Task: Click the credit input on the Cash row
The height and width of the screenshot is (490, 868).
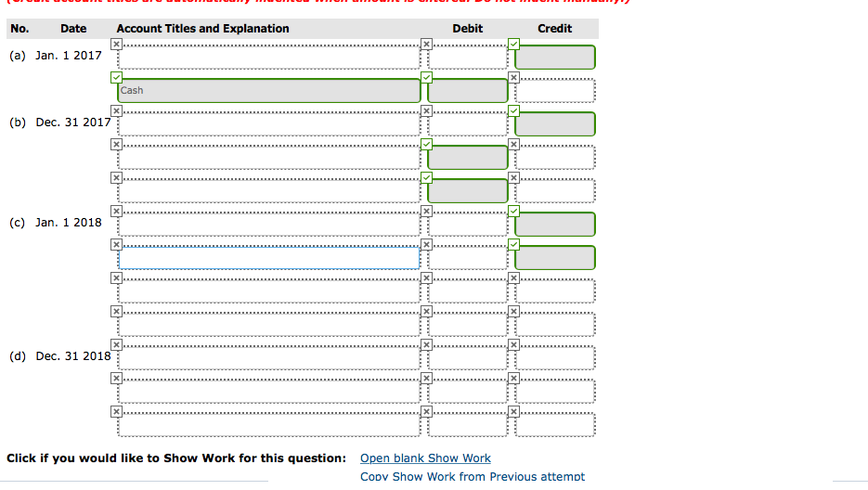Action: click(555, 91)
